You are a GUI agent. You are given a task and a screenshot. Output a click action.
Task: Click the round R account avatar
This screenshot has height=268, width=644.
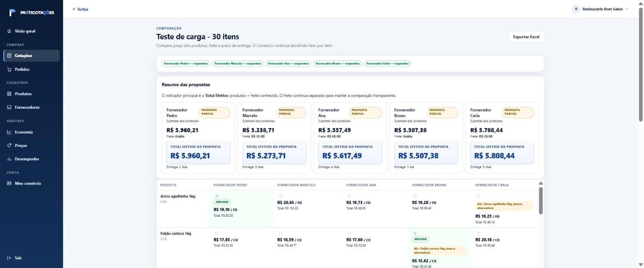tap(576, 9)
